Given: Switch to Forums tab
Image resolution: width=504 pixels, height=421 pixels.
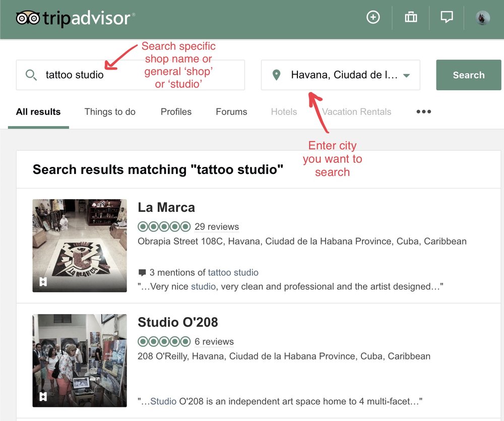Looking at the screenshot, I should pos(231,111).
